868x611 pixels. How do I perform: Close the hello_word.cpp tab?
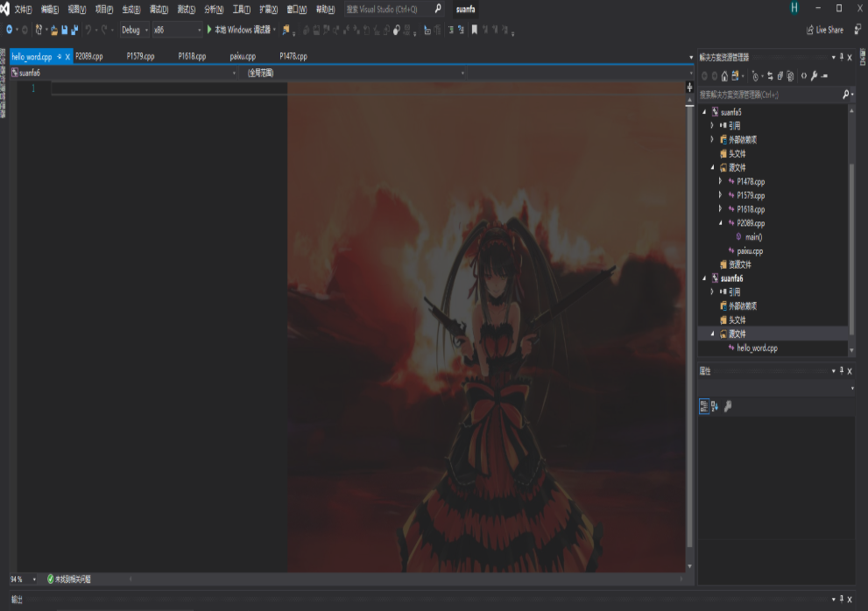(67, 56)
